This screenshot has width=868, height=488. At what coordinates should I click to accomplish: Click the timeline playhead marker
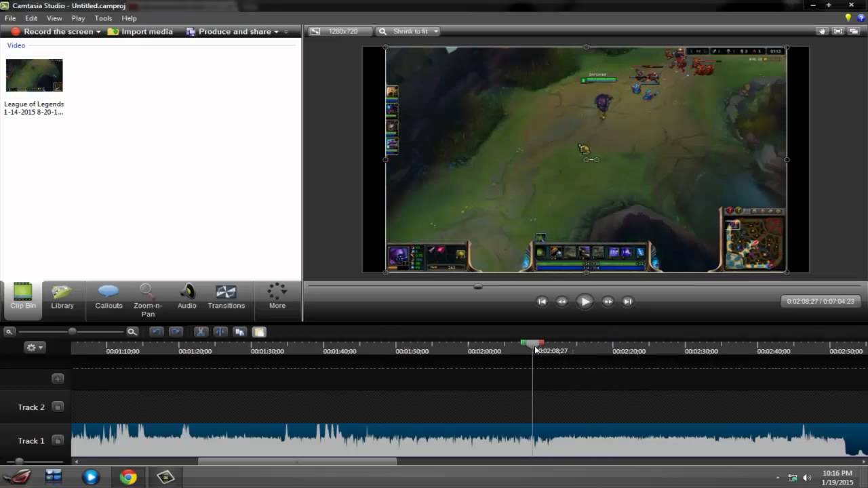click(x=532, y=344)
